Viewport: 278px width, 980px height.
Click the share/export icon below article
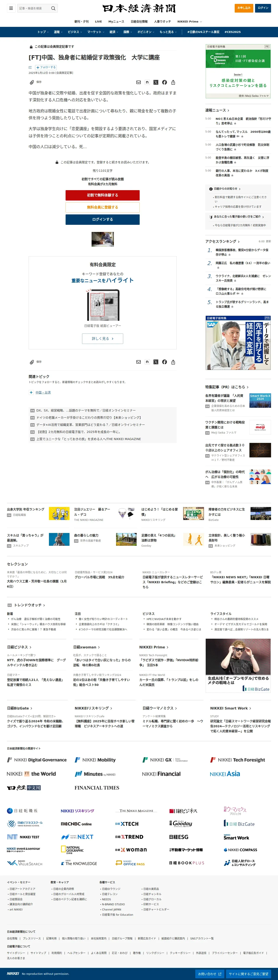pyautogui.click(x=173, y=362)
